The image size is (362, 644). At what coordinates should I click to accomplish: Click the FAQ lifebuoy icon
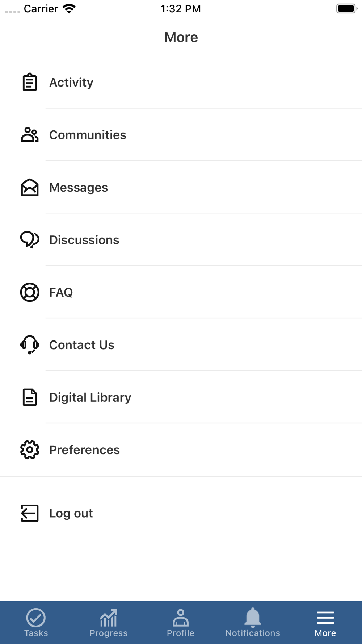30,292
